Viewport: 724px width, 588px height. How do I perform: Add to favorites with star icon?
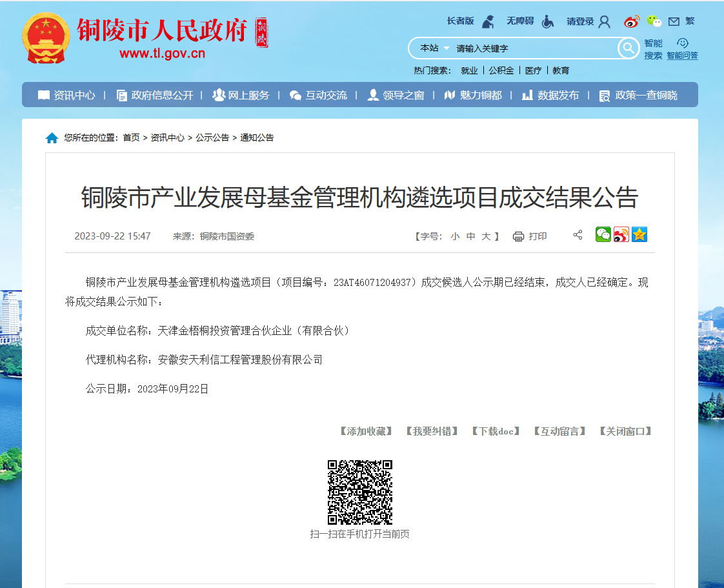click(x=639, y=235)
